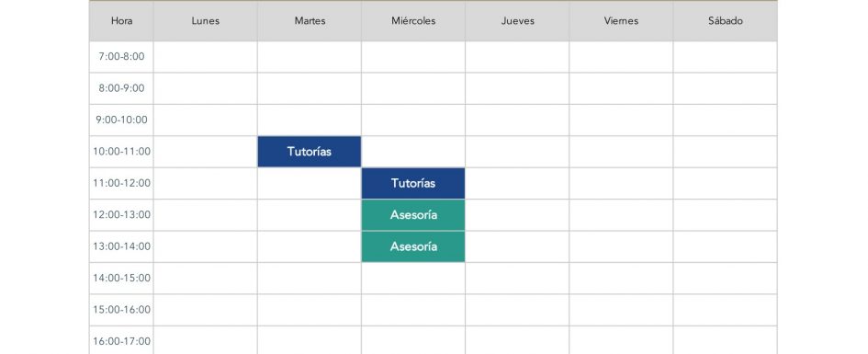Click the 8:00-9:00 time row label
The height and width of the screenshot is (354, 868).
point(121,88)
